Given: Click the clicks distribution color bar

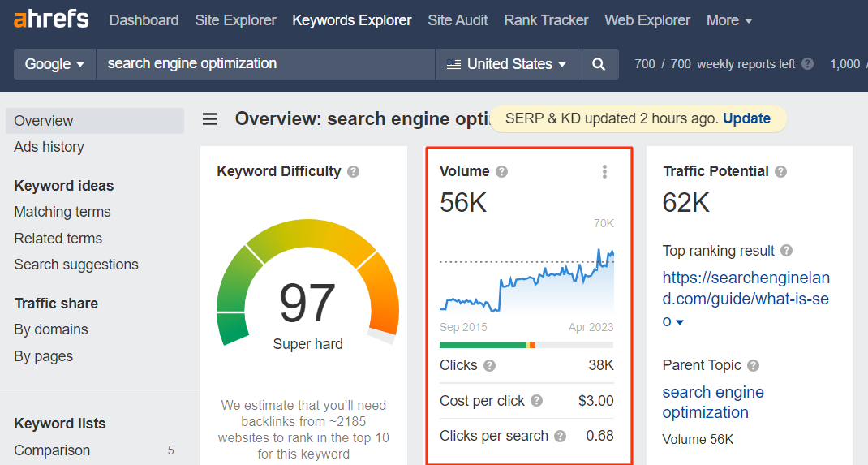Looking at the screenshot, I should point(526,345).
